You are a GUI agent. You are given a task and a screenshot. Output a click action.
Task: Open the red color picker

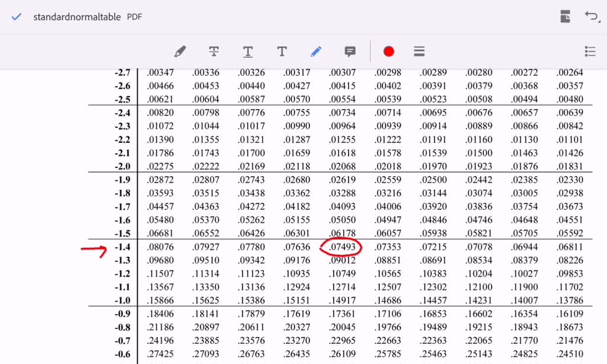click(x=389, y=52)
